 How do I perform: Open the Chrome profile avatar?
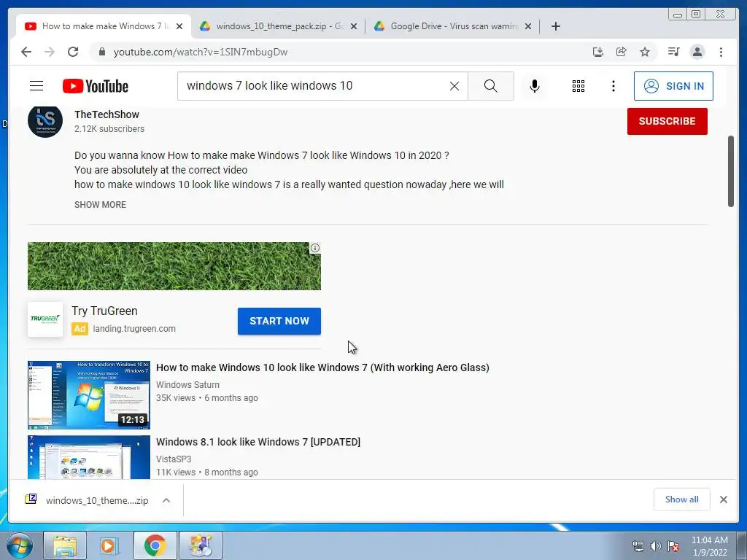pyautogui.click(x=697, y=52)
